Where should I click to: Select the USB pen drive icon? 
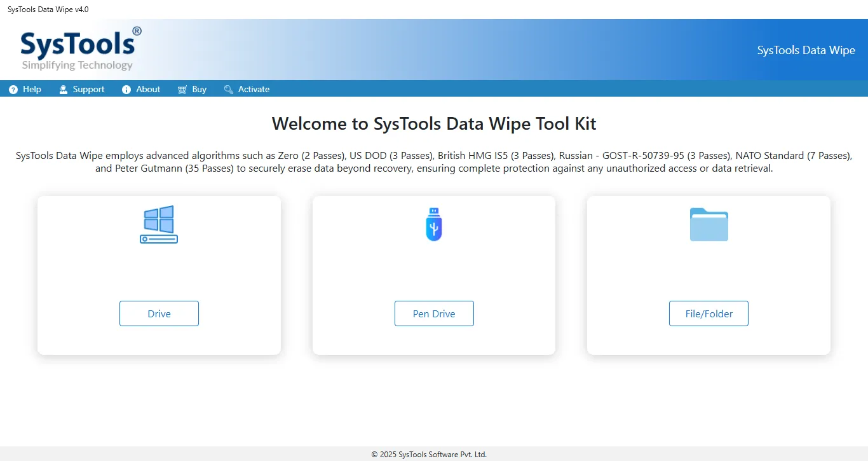pos(434,224)
